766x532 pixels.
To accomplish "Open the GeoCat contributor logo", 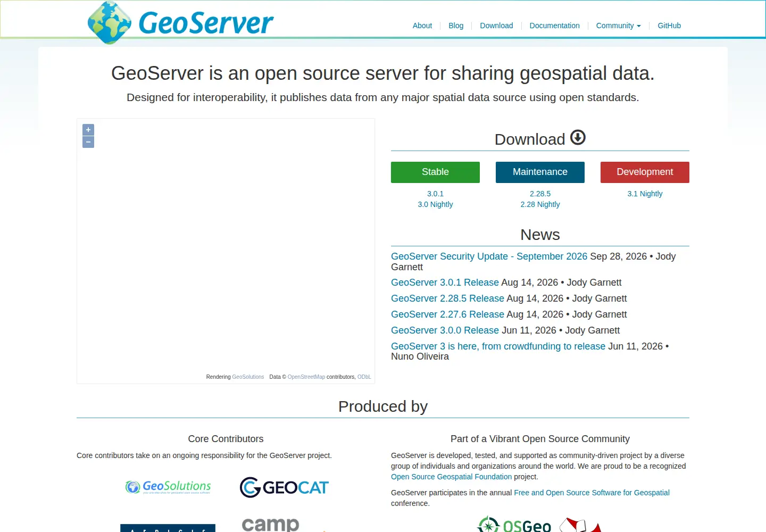I will [284, 487].
